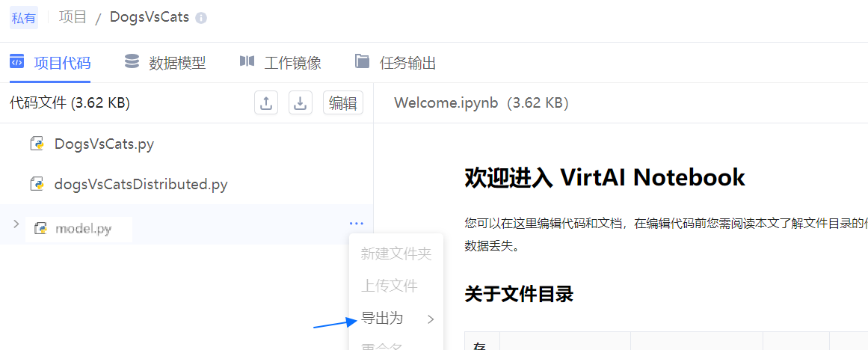
Task: Click the upload files icon button
Action: [x=266, y=103]
